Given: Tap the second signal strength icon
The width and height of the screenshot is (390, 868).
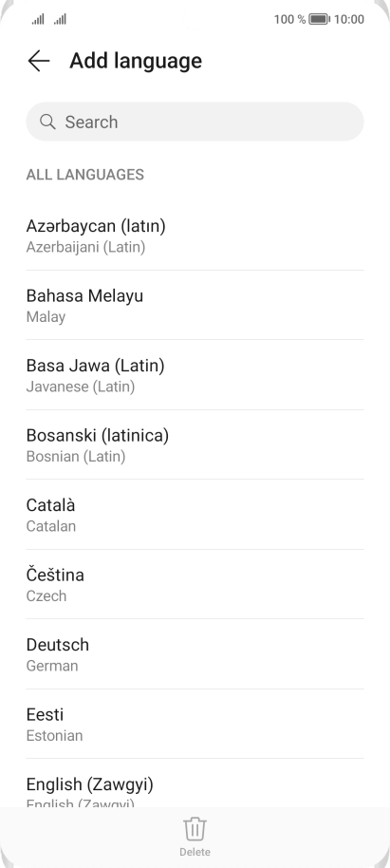Looking at the screenshot, I should click(61, 19).
